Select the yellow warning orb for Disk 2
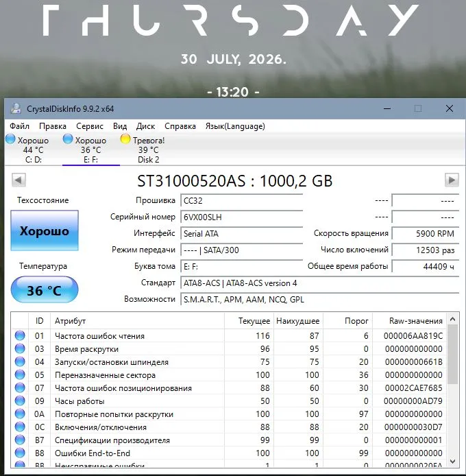The image size is (466, 476). (125, 139)
